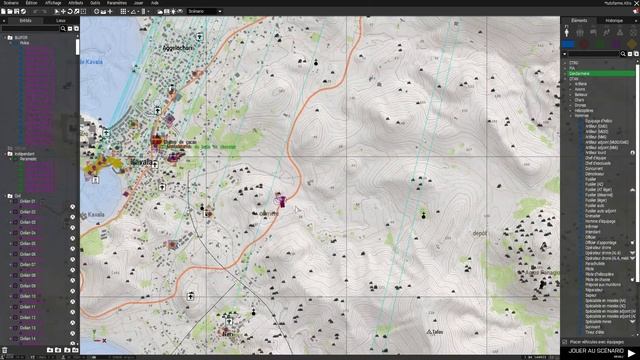Image resolution: width=640 pixels, height=360 pixels.
Task: Open the Attributs menu
Action: click(76, 3)
